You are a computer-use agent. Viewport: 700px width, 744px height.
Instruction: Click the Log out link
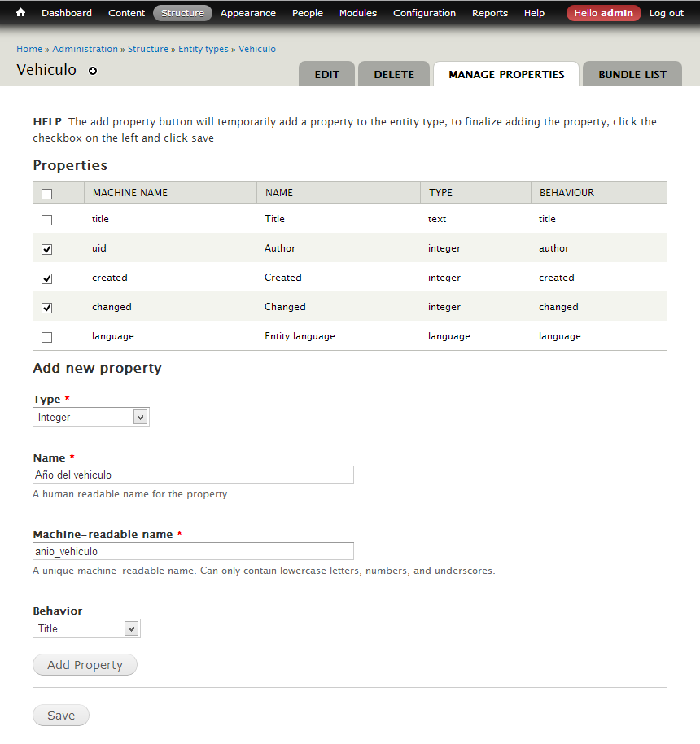(666, 13)
